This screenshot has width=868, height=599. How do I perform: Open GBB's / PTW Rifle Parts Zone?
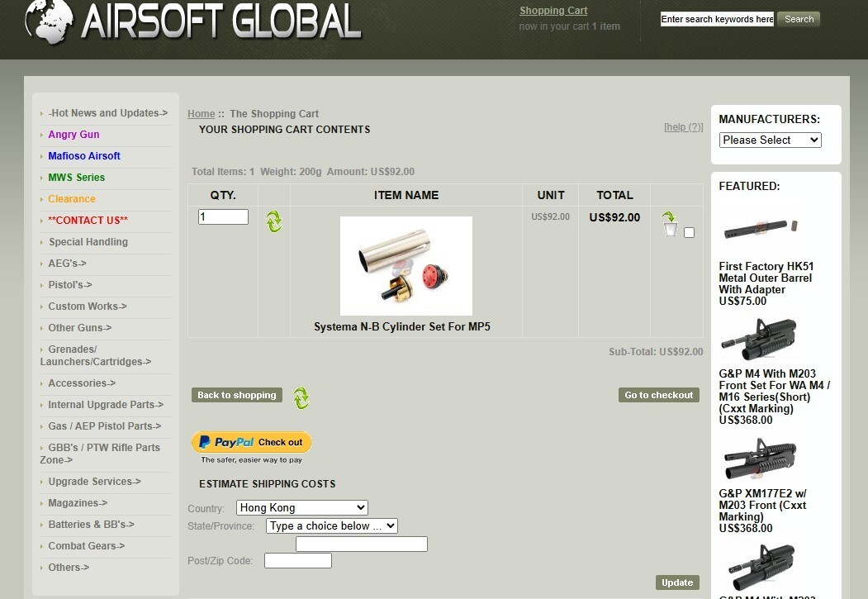pos(100,454)
